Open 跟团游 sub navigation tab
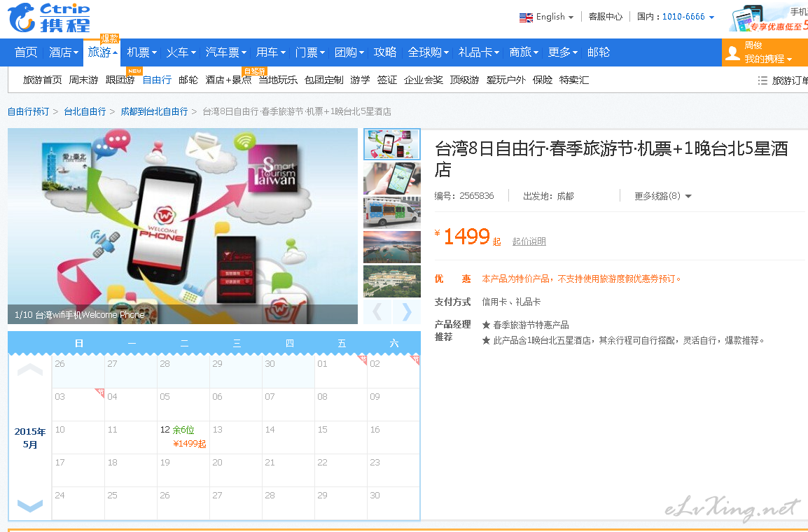The height and width of the screenshot is (532, 808). click(120, 80)
